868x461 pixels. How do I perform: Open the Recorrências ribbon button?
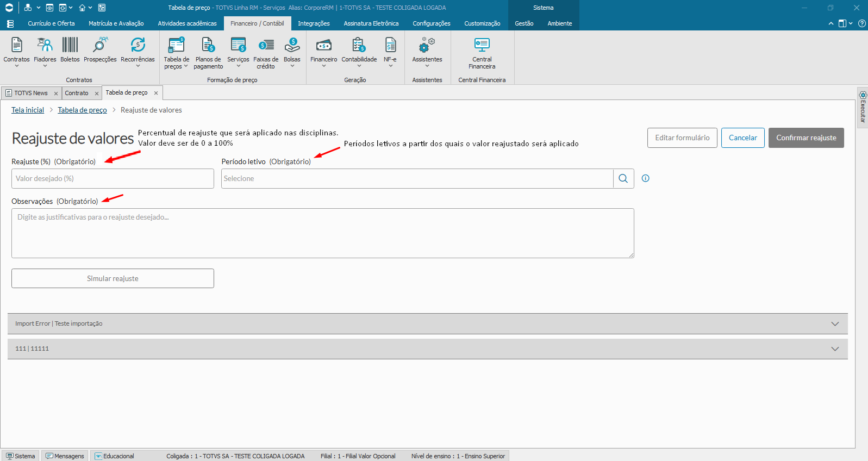point(138,51)
